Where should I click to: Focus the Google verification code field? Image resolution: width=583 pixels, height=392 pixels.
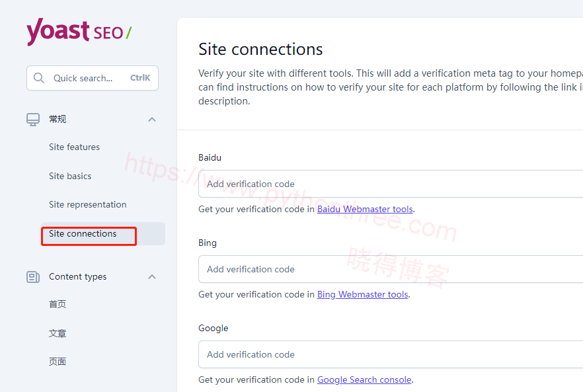pos(391,354)
